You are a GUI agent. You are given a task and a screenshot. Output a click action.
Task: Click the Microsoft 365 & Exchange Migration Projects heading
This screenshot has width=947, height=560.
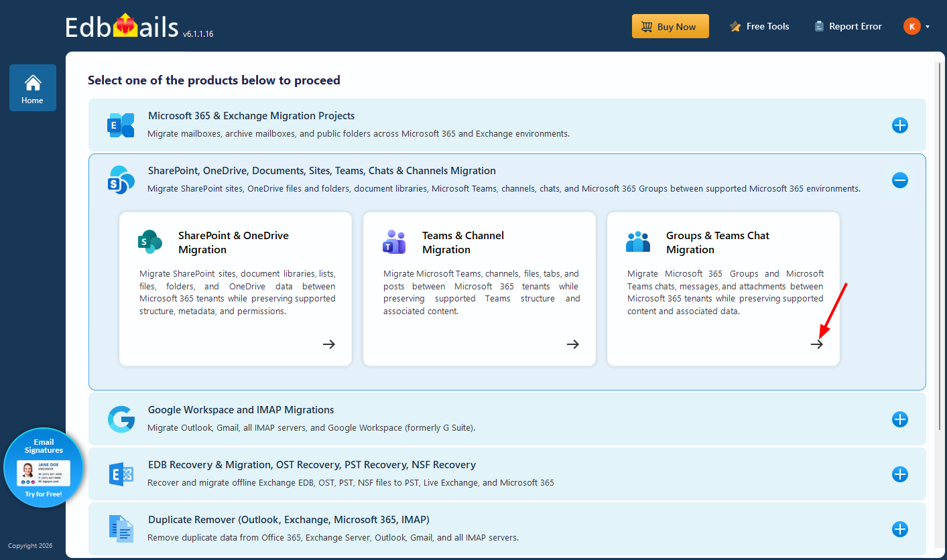pos(251,116)
